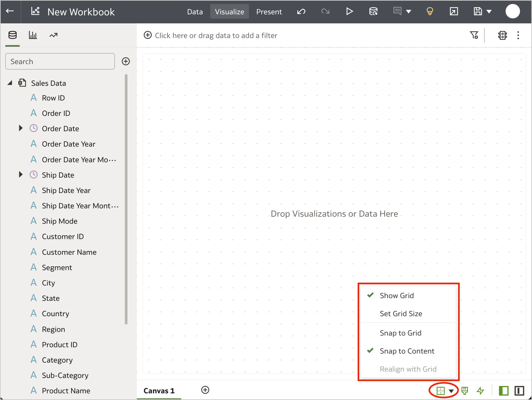532x400 pixels.
Task: Expand the notes dropdown arrow
Action: [409, 12]
